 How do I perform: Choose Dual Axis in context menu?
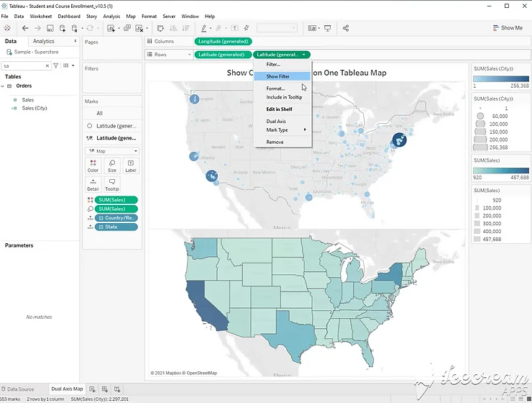[x=282, y=121]
